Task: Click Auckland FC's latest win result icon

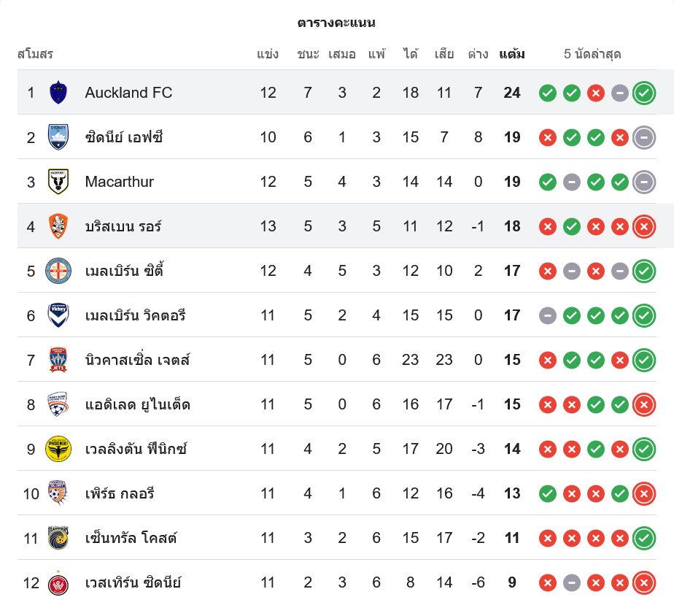Action: pos(643,93)
